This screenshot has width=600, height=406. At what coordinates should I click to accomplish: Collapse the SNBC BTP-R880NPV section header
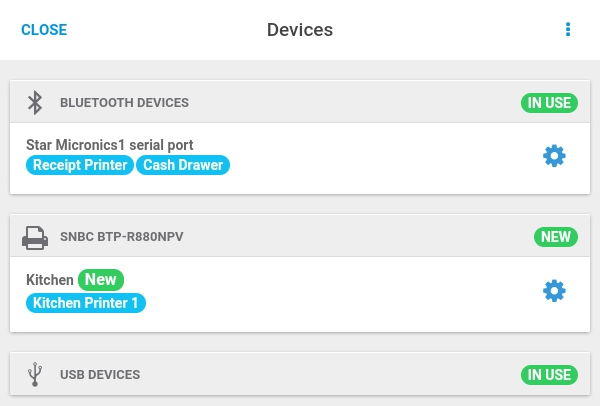(x=300, y=236)
